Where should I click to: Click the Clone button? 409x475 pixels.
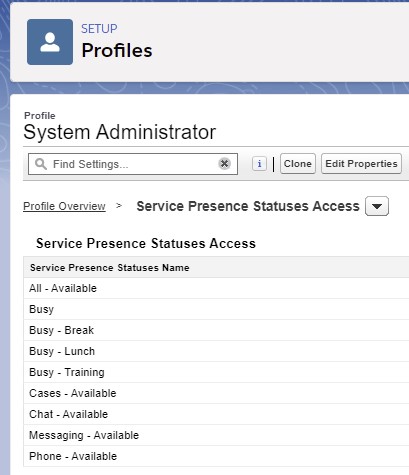tap(298, 164)
